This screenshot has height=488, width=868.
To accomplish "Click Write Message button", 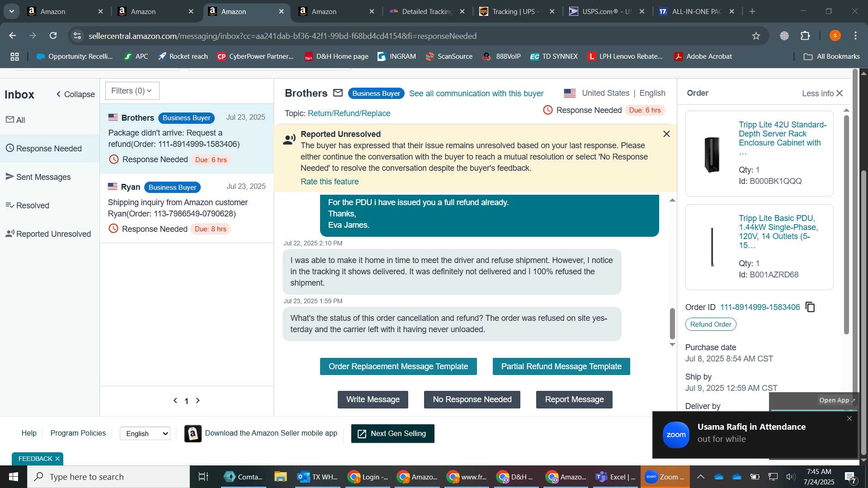I will [373, 399].
